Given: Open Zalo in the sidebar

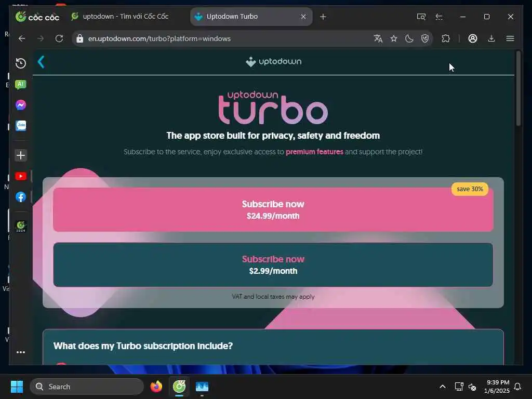Looking at the screenshot, I should click(21, 126).
